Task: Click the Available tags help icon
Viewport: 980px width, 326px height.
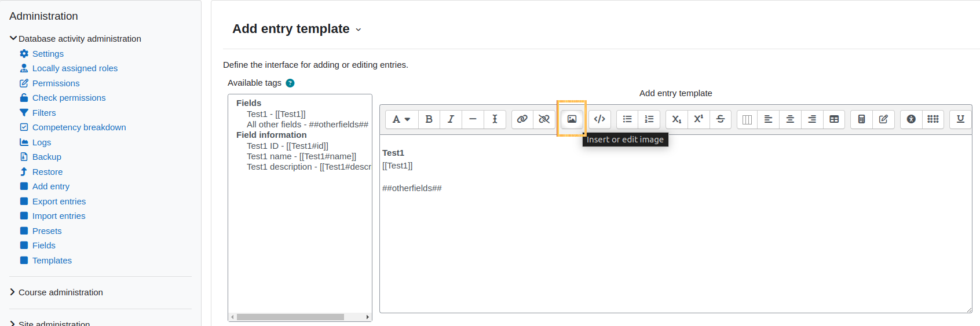Action: 290,83
